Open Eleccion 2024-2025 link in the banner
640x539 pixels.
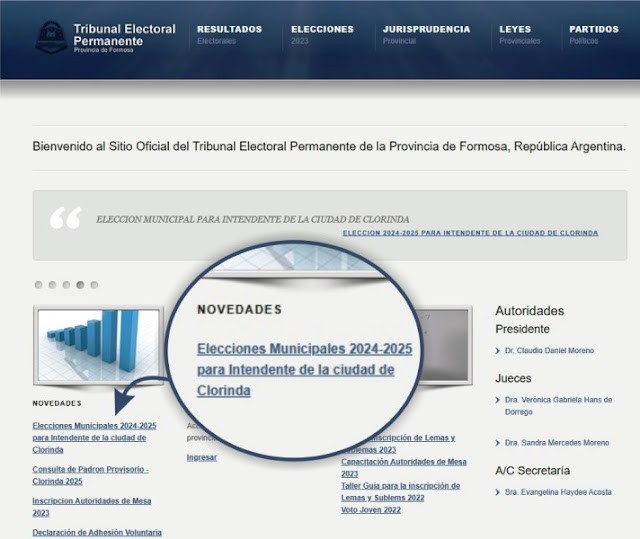[470, 233]
